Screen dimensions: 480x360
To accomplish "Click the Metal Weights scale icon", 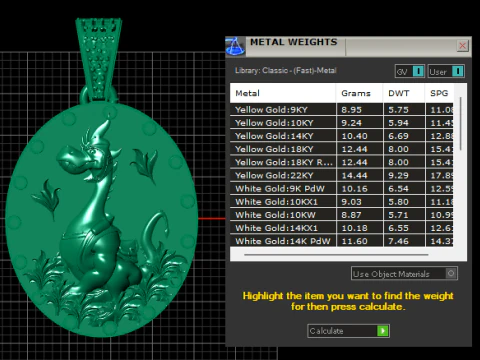I will 235,46.
